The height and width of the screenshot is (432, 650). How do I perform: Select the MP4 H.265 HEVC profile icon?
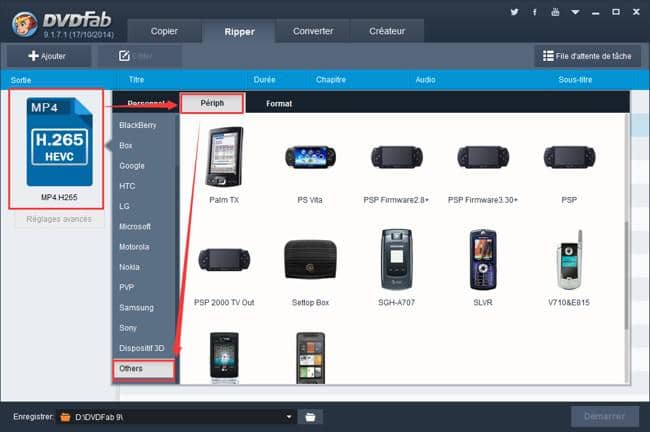click(59, 142)
